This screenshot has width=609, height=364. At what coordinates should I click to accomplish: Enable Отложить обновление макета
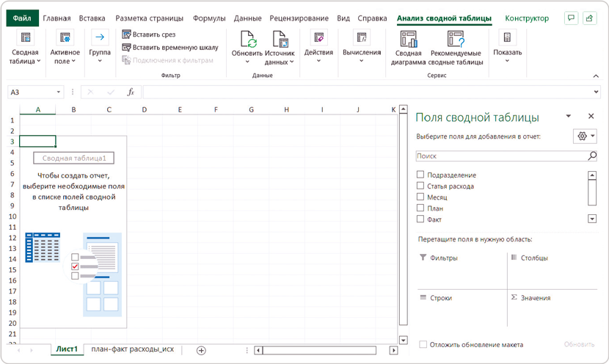pos(423,344)
